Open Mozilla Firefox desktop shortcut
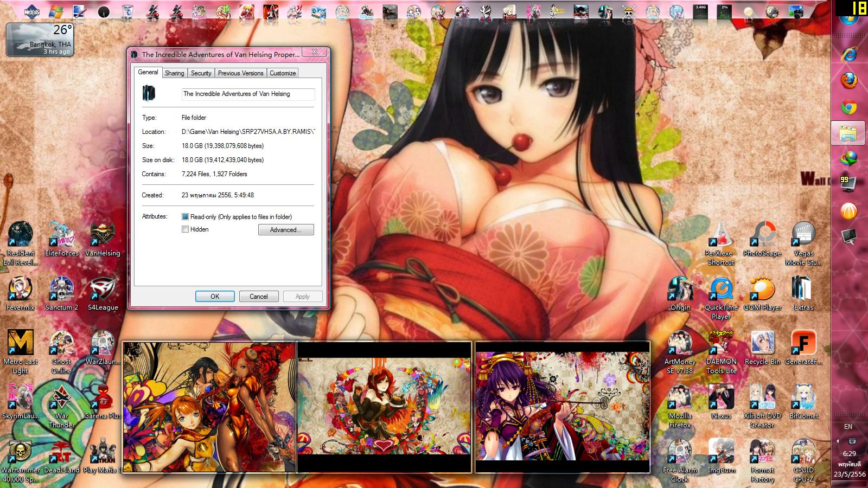 680,406
